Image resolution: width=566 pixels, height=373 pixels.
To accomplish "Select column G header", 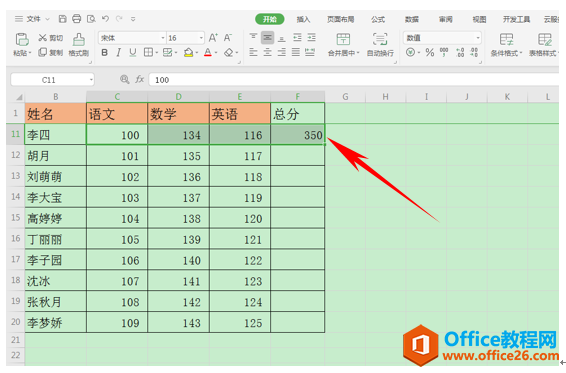I will (345, 97).
